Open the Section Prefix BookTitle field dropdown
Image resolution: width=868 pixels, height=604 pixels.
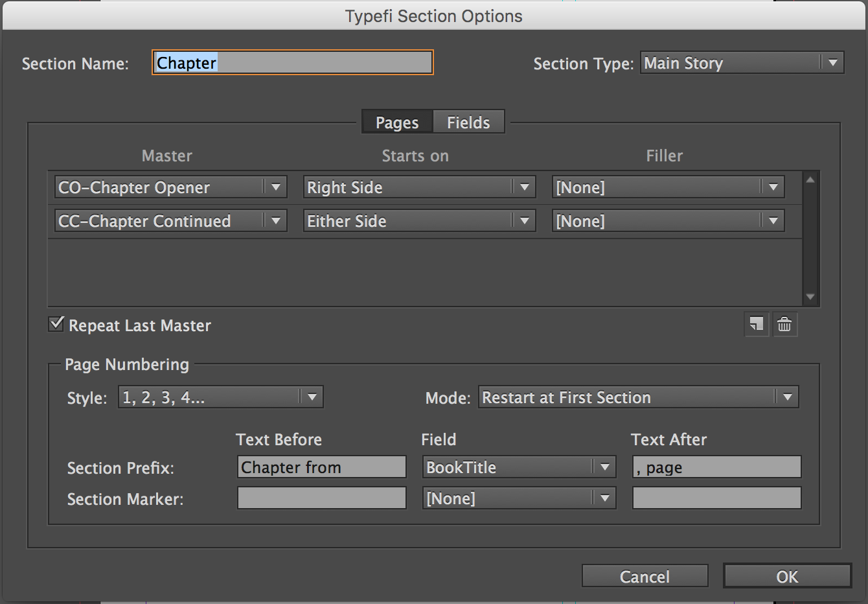(520, 467)
